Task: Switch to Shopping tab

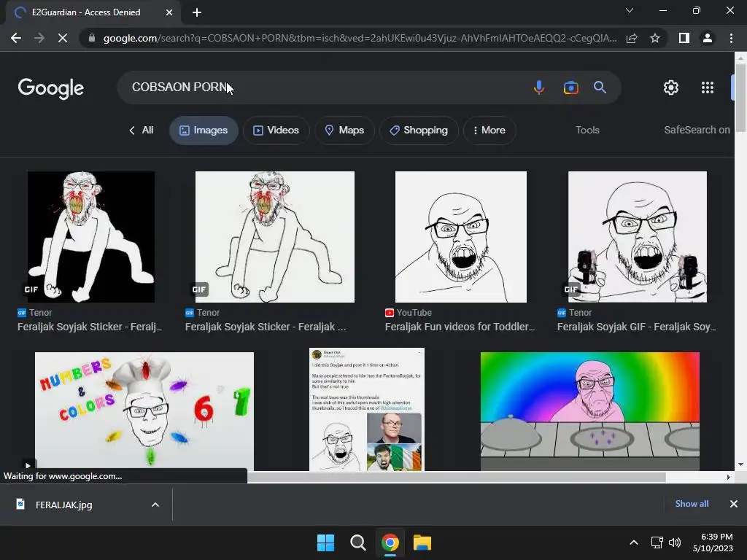Action: click(x=419, y=130)
